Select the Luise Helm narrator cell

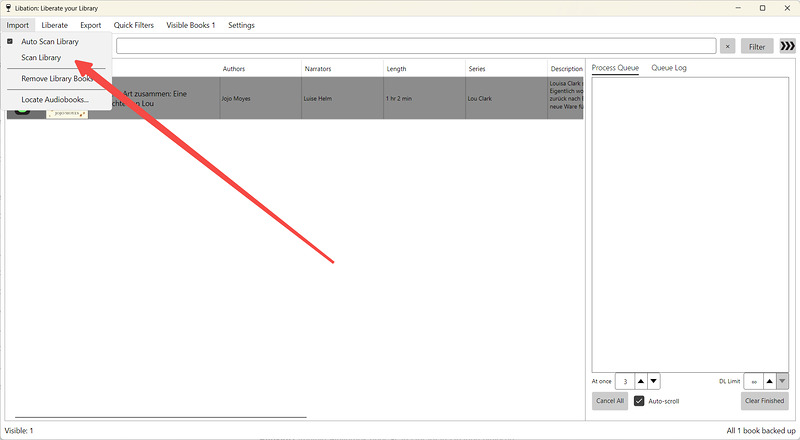click(x=342, y=99)
